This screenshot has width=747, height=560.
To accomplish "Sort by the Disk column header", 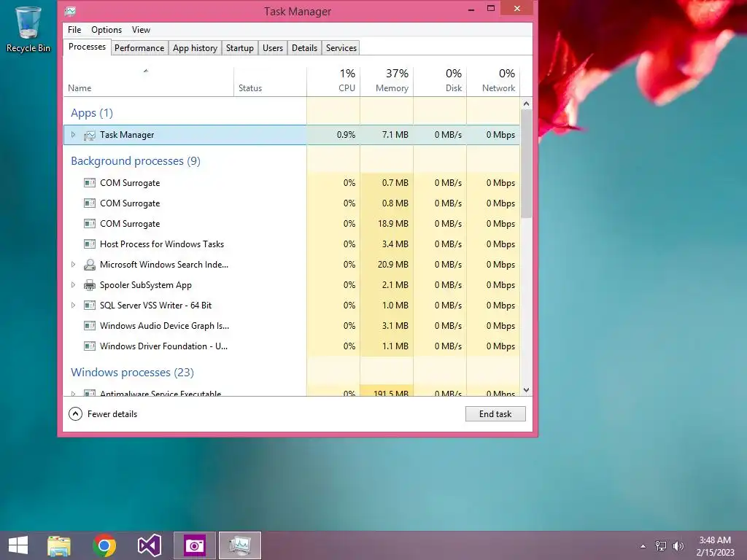I will pos(440,82).
